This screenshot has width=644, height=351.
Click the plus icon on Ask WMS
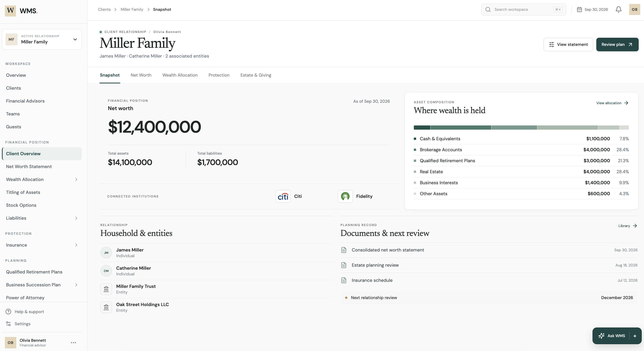(635, 336)
